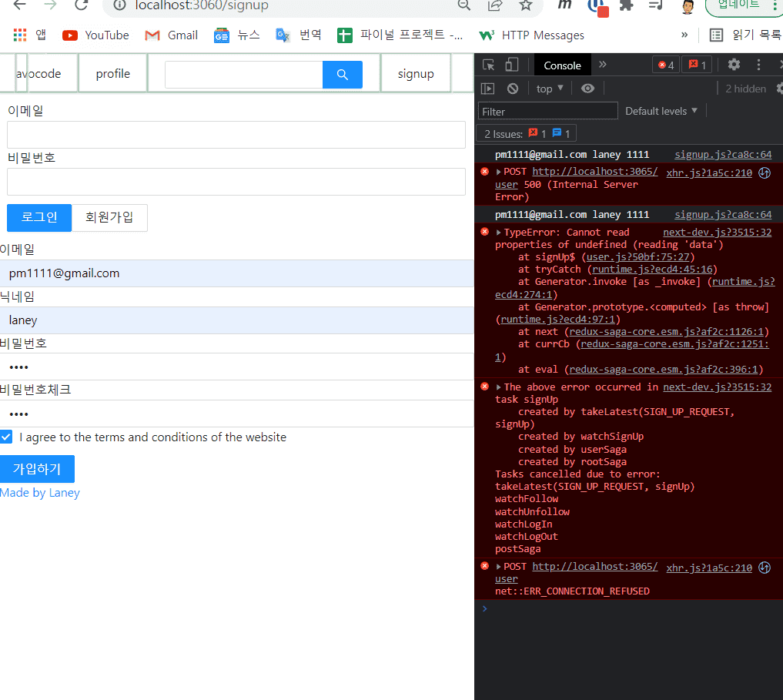Open DevTools settings gear

pyautogui.click(x=734, y=65)
